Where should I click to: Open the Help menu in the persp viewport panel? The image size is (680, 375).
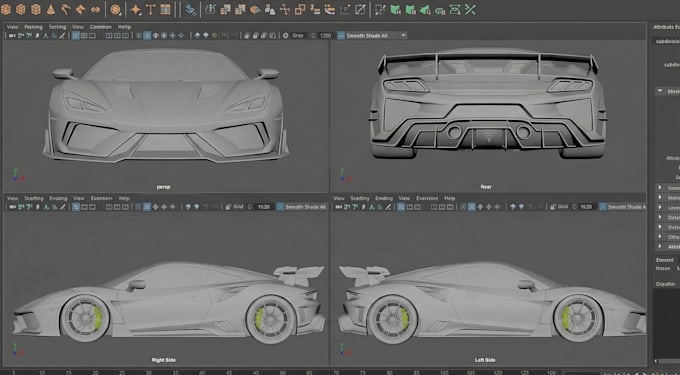(x=124, y=27)
